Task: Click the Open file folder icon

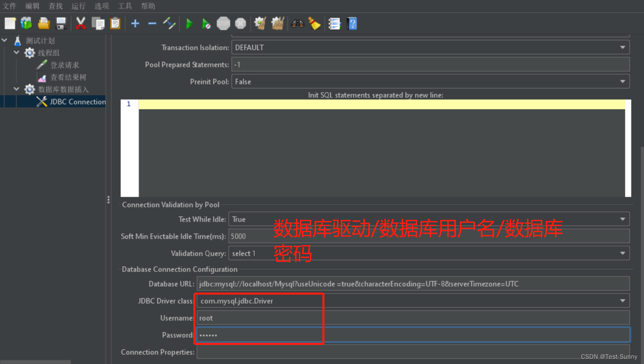Action: point(44,24)
